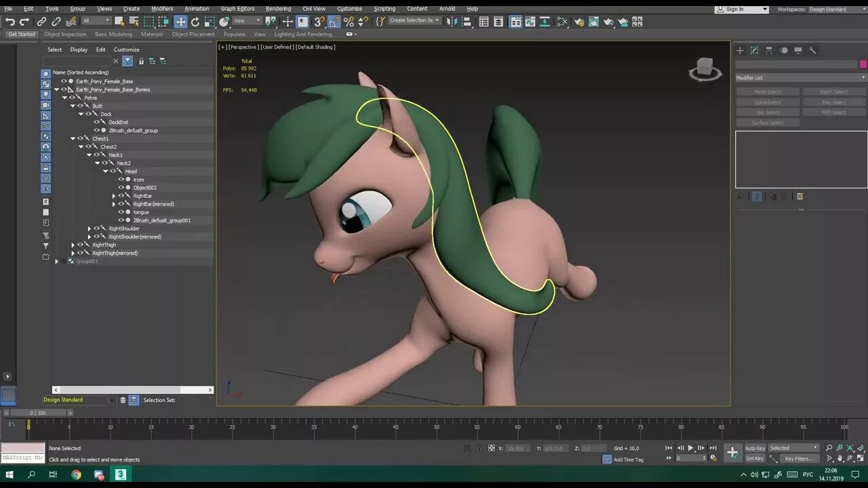Toggle visibility eye of eyes object

(x=121, y=180)
